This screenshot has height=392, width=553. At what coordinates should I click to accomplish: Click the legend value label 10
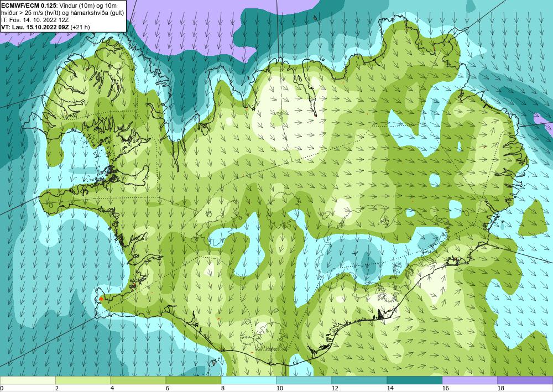pos(279,388)
